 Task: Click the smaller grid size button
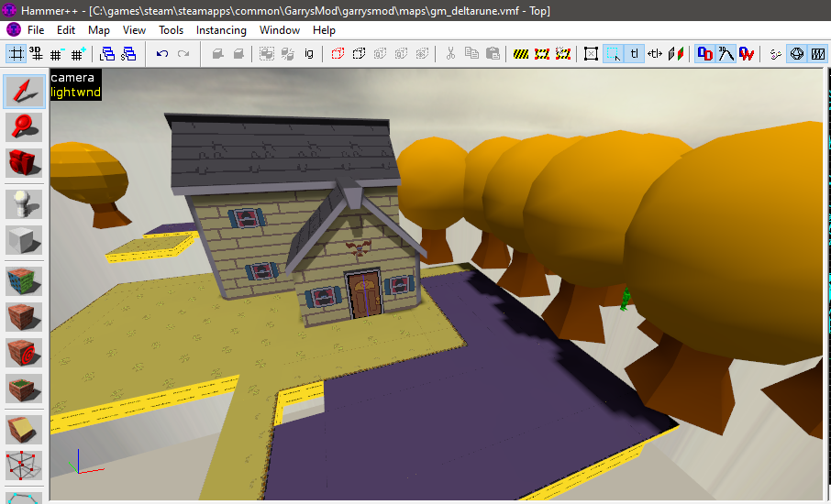[x=58, y=54]
